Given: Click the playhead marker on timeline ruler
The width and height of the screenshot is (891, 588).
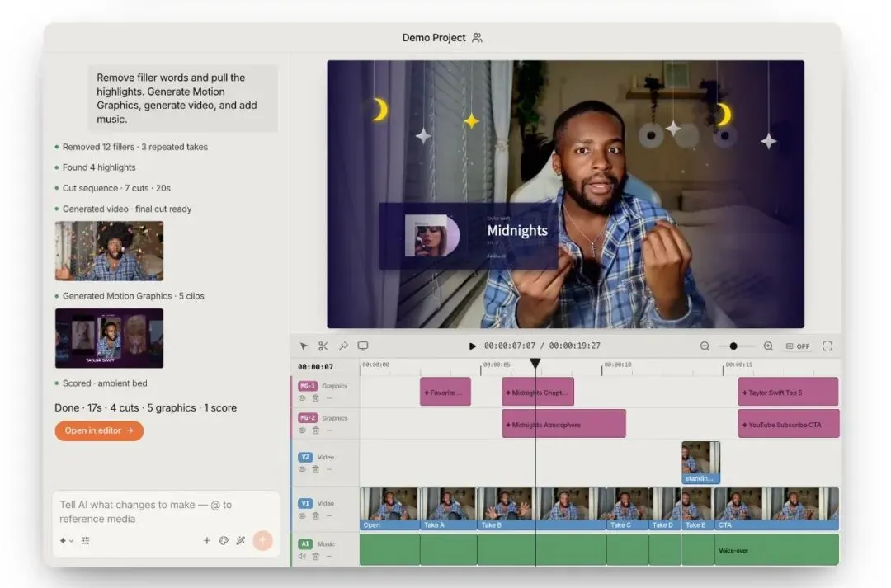Looking at the screenshot, I should [x=535, y=363].
